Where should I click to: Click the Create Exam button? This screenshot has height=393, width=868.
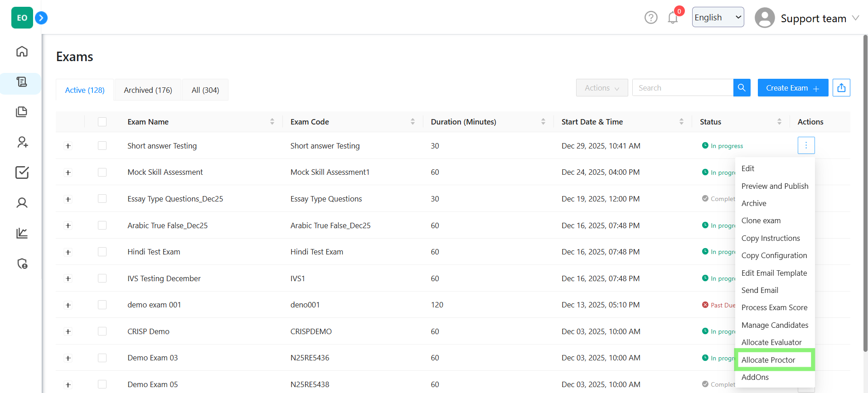click(x=792, y=88)
